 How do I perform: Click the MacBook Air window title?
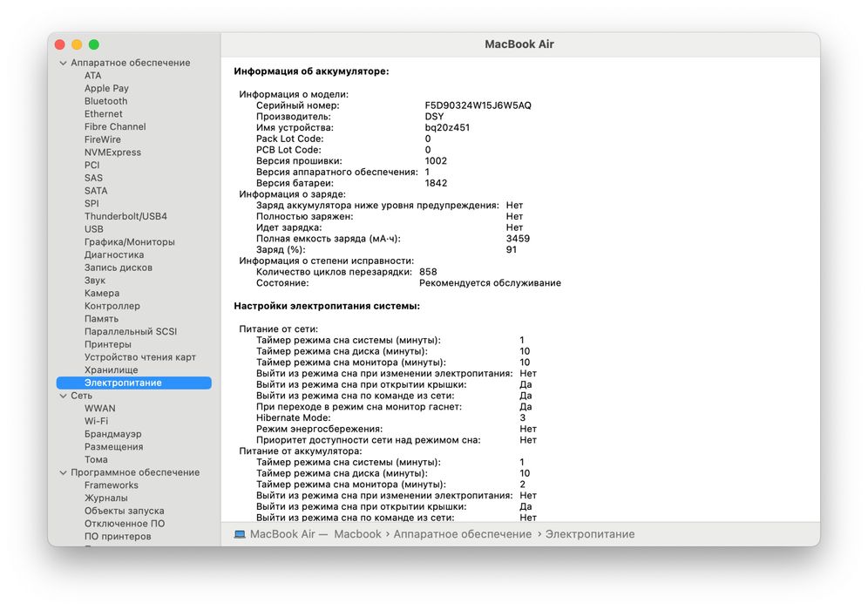(519, 44)
